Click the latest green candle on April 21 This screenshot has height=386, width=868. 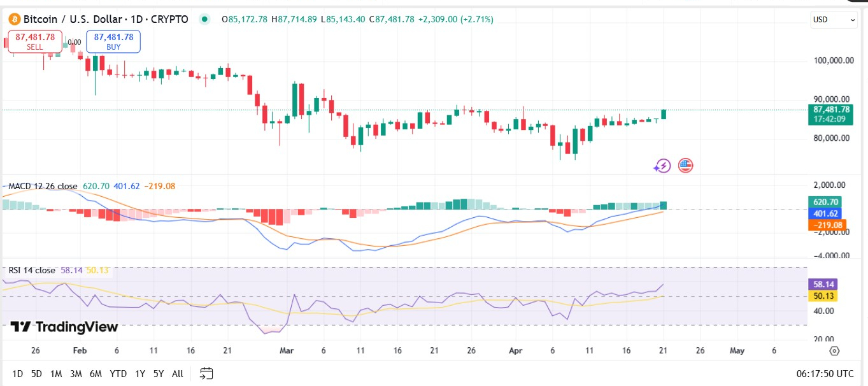[664, 114]
